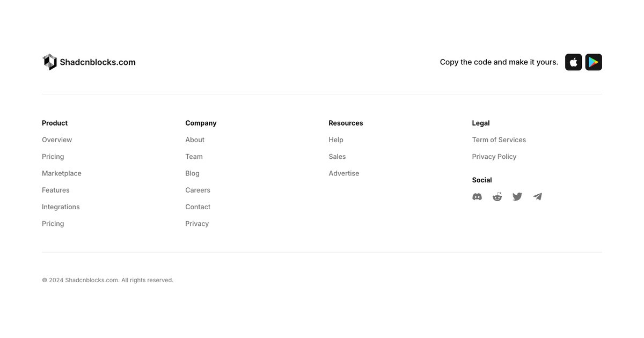This screenshot has height=338, width=644.
Task: Open the About link
Action: coord(195,140)
